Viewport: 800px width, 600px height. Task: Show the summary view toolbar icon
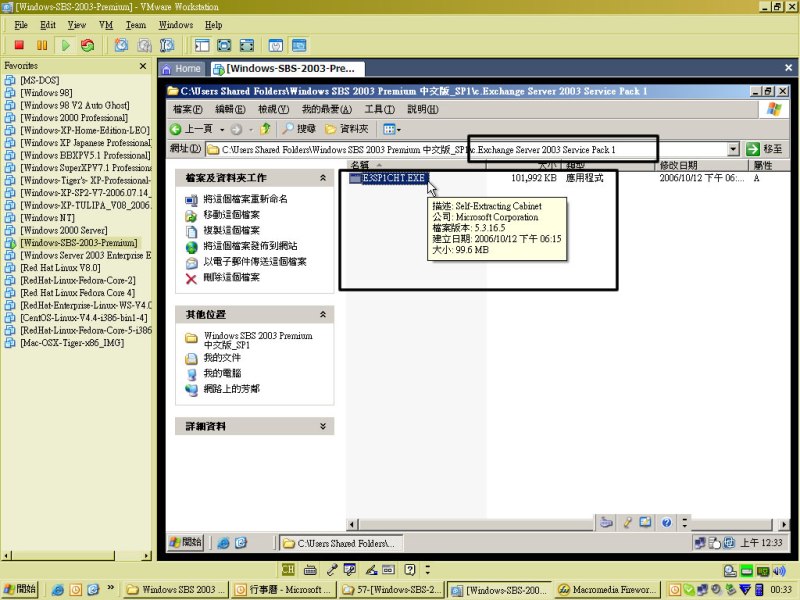coord(276,45)
